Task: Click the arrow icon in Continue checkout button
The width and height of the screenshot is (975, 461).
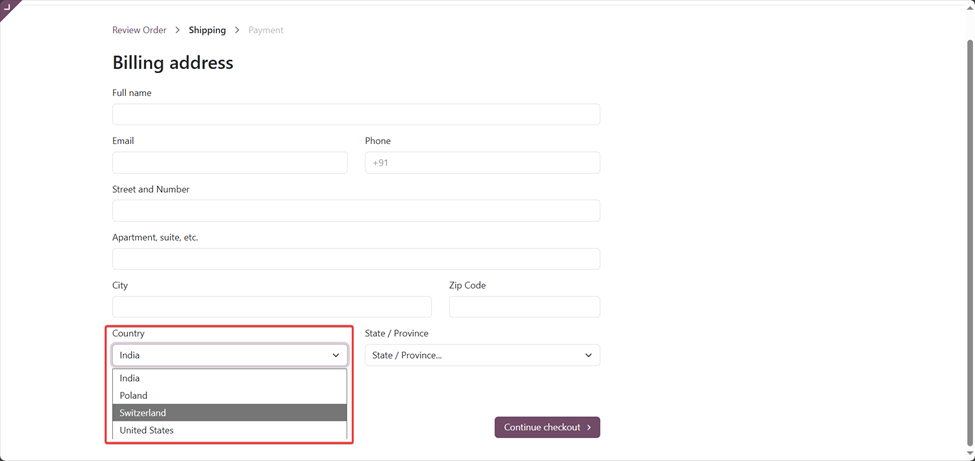Action: [x=589, y=427]
